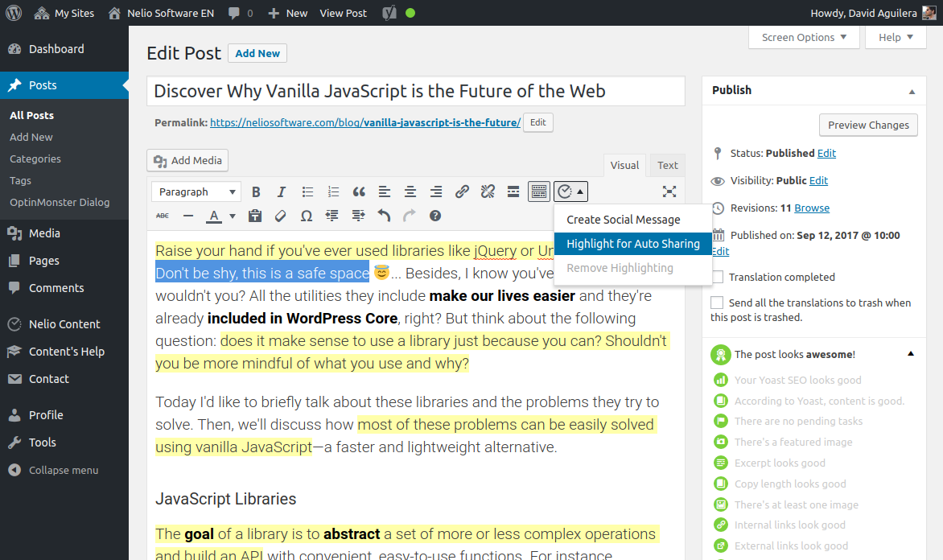Image resolution: width=943 pixels, height=560 pixels.
Task: Open OptinMonster Dialog submenu item
Action: pyautogui.click(x=60, y=202)
